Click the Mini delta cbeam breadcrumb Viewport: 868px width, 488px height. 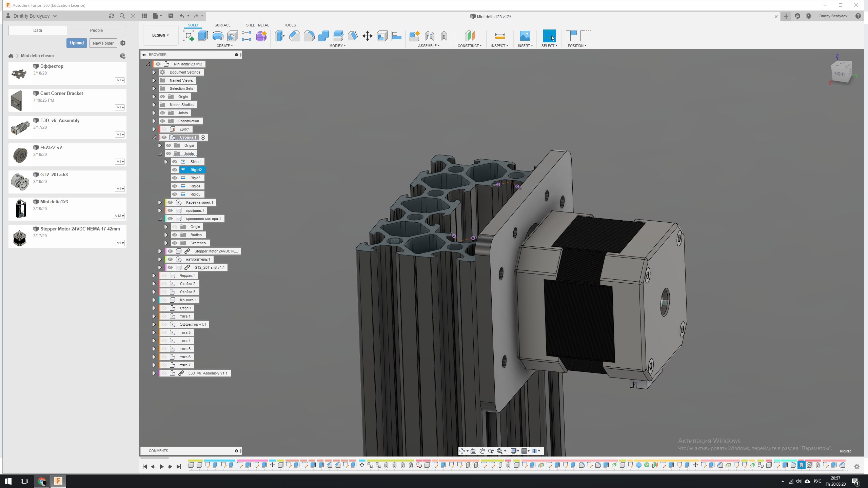coord(37,56)
